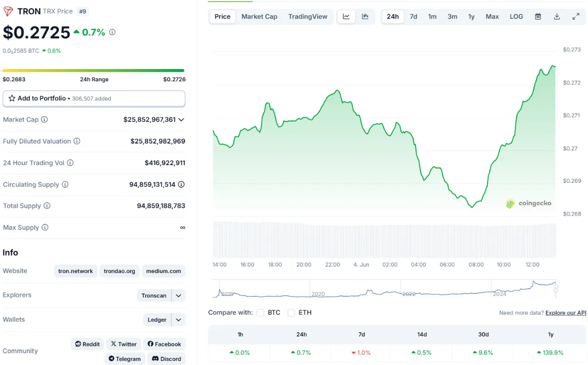The width and height of the screenshot is (588, 365).
Task: Show 24 Hour Trading Vol info icon
Action: [70, 163]
